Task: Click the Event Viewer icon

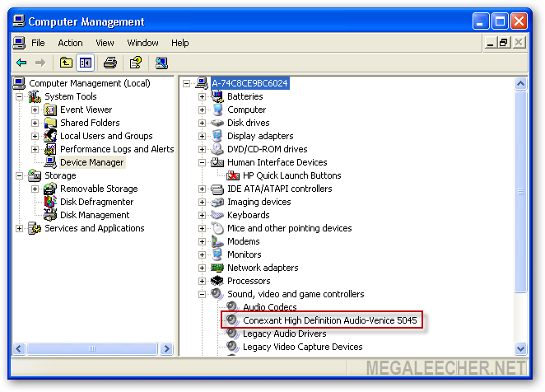Action: coord(50,110)
